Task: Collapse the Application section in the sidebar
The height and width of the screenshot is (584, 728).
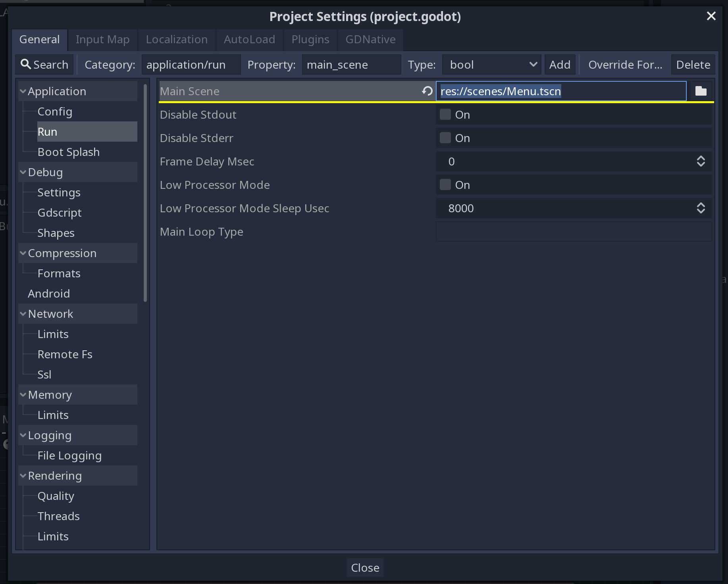Action: click(x=23, y=91)
